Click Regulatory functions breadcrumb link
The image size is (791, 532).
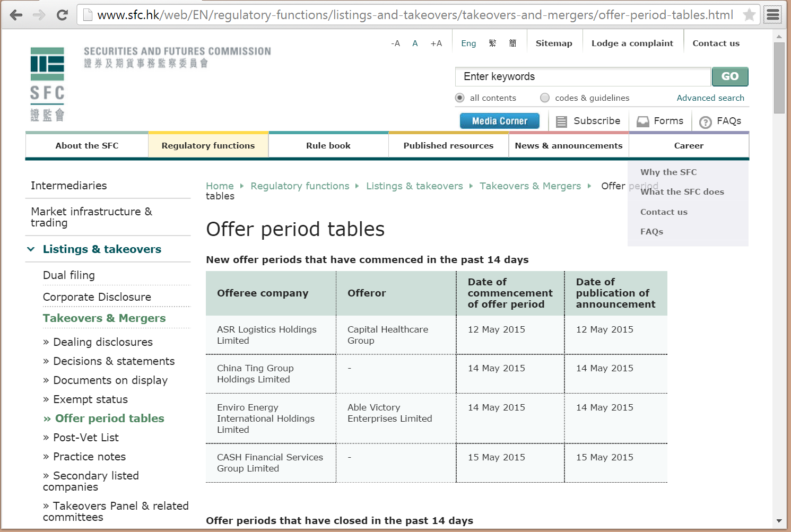click(x=300, y=186)
